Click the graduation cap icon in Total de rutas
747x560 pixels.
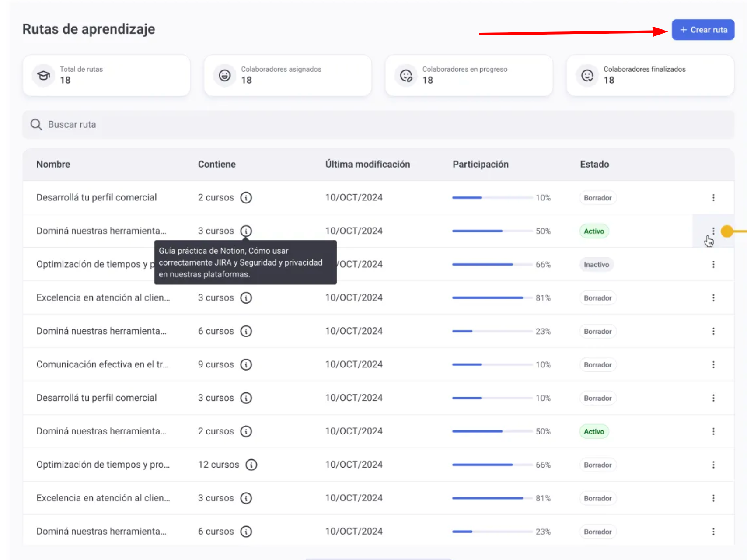43,75
